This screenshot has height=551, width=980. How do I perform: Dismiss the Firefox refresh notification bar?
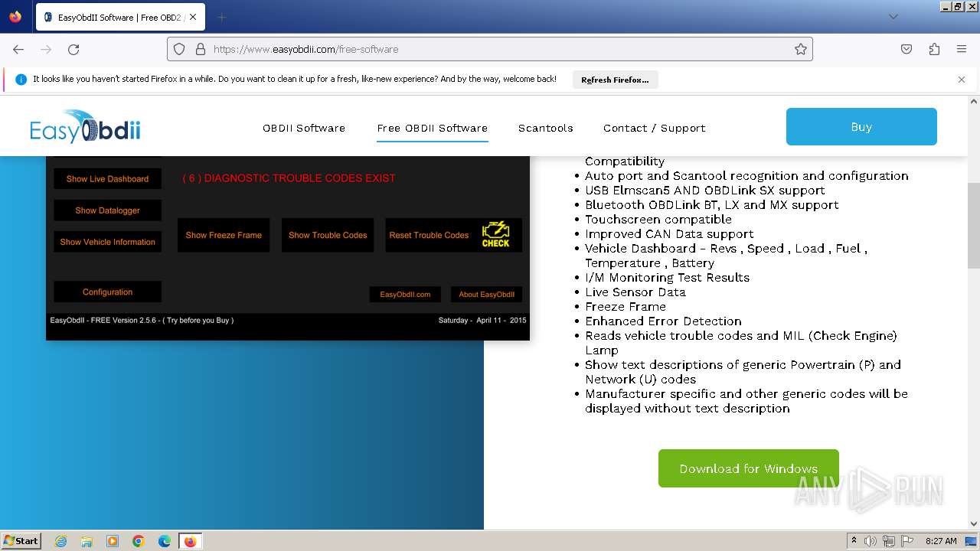click(x=962, y=80)
